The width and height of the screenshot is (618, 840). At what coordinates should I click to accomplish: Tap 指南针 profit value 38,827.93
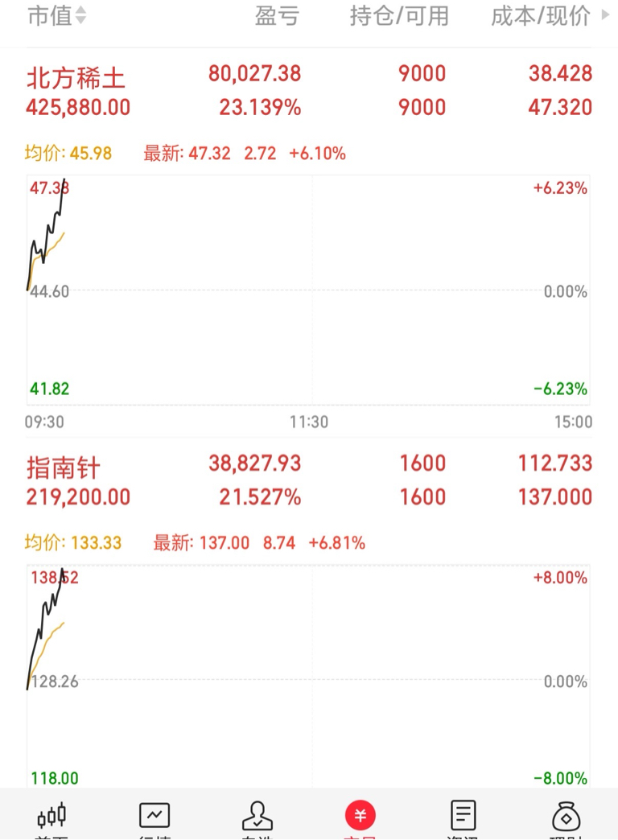click(254, 463)
